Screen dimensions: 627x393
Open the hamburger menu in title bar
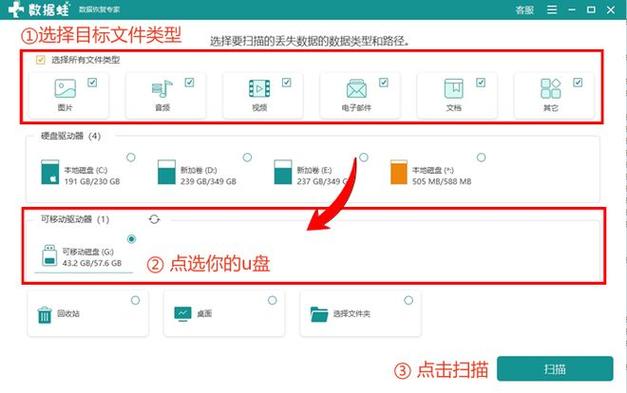[x=552, y=10]
